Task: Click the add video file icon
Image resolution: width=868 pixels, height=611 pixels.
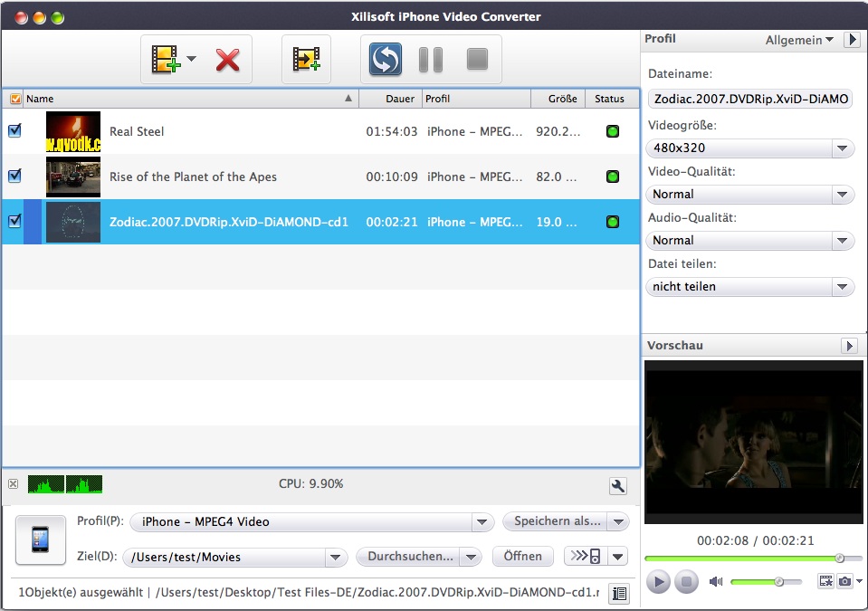Action: point(165,59)
